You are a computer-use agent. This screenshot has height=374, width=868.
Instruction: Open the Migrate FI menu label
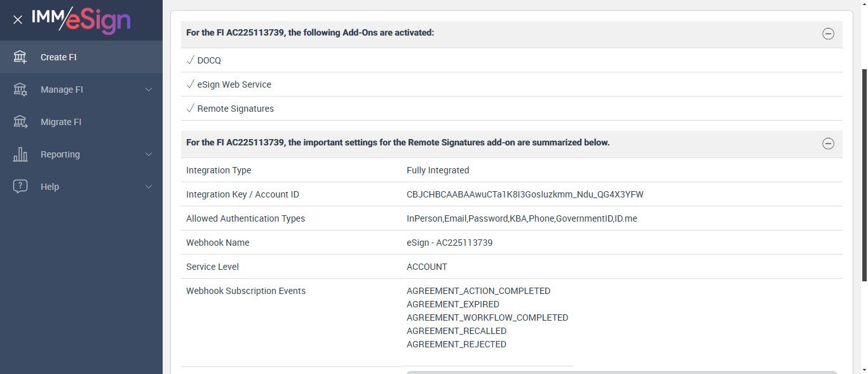tap(61, 122)
